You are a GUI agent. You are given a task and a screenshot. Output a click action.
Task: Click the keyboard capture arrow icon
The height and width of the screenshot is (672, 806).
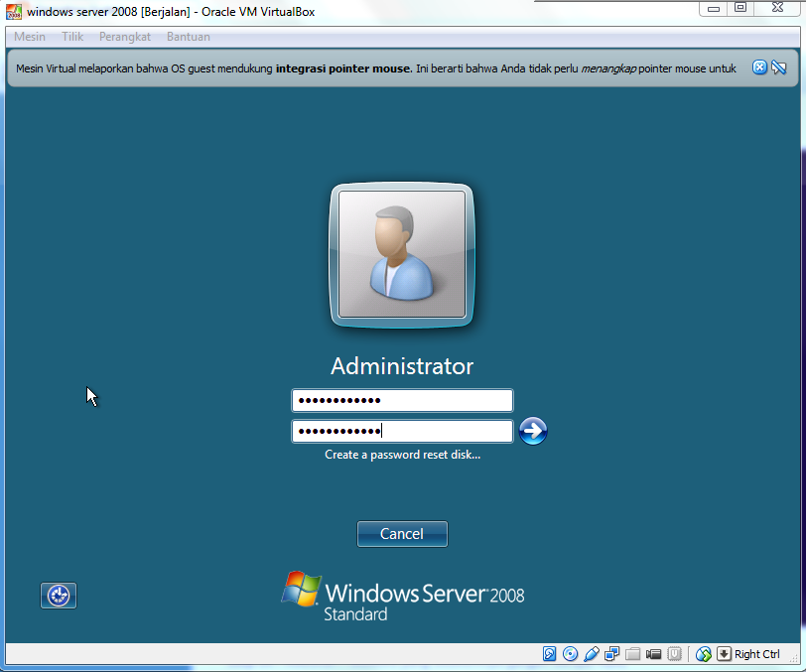click(x=724, y=654)
